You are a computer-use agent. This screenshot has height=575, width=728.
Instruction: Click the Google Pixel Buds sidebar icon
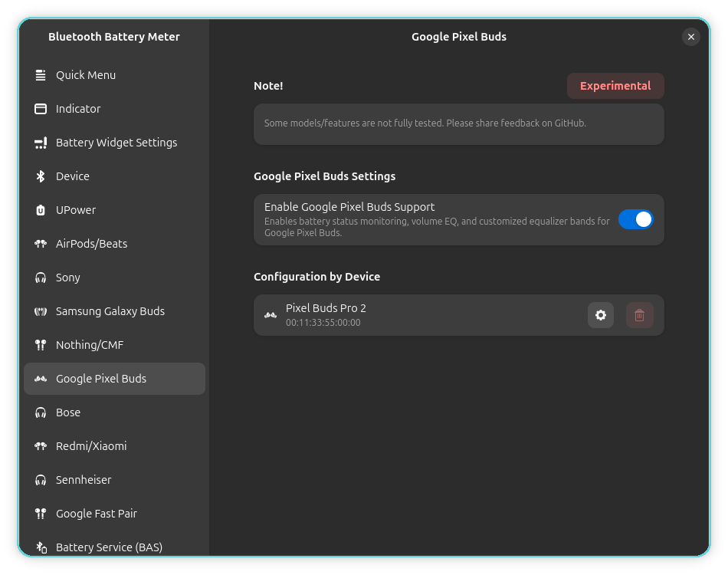(x=41, y=379)
